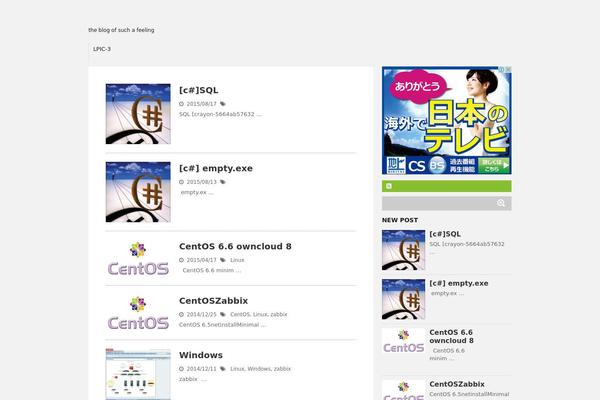Click the clock icon beside 2014/12/11
The image size is (600, 400).
point(181,369)
